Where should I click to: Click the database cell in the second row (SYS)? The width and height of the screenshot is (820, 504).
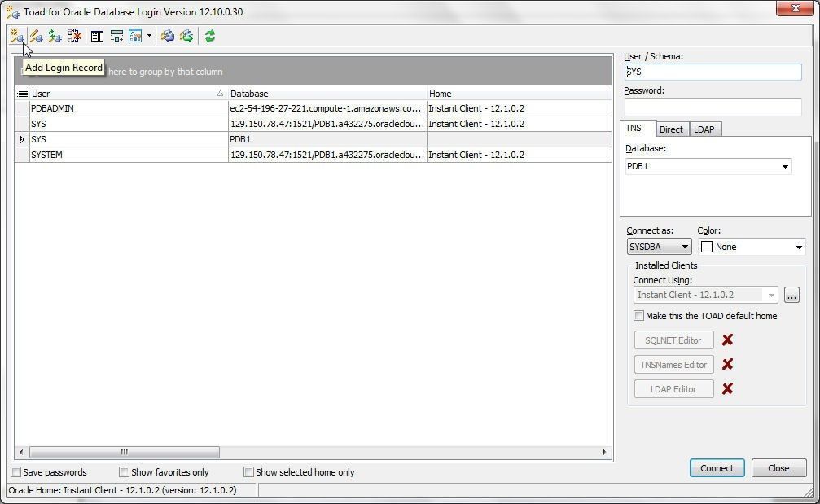pos(327,124)
